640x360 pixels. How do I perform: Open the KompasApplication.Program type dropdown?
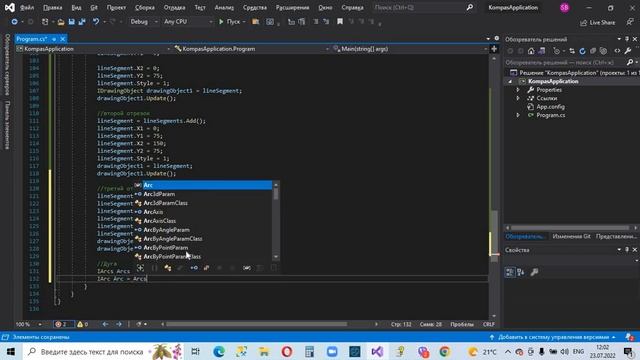(251, 49)
